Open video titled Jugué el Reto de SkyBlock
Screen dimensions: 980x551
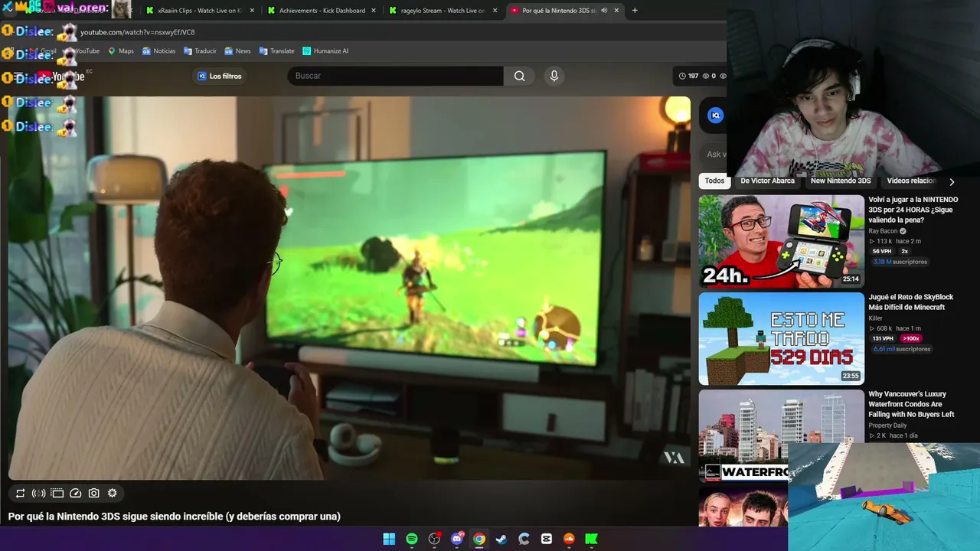tap(911, 302)
